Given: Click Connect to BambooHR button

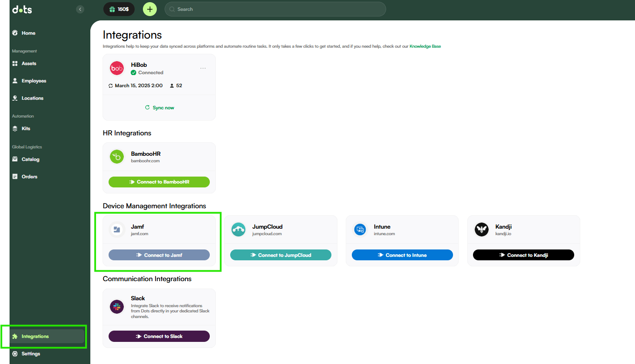Looking at the screenshot, I should tap(159, 182).
